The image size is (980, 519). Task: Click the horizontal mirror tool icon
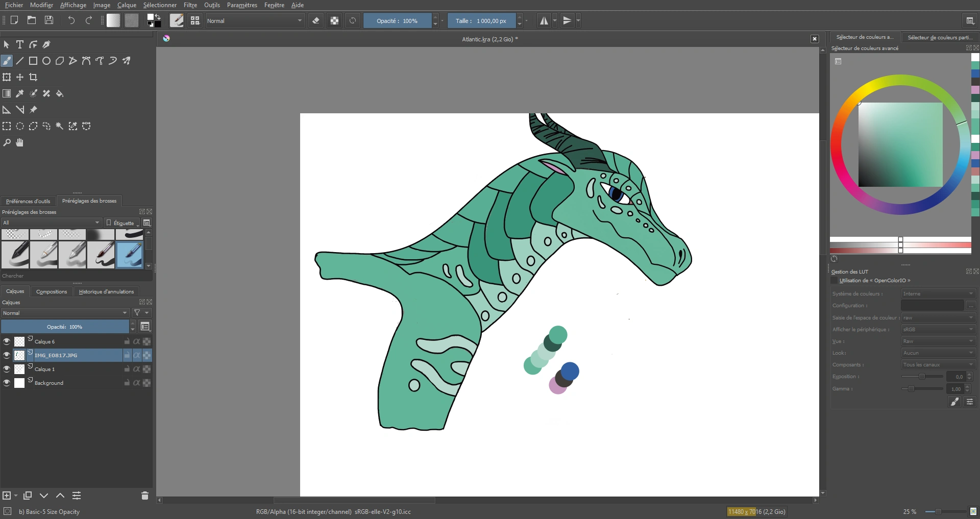[544, 21]
